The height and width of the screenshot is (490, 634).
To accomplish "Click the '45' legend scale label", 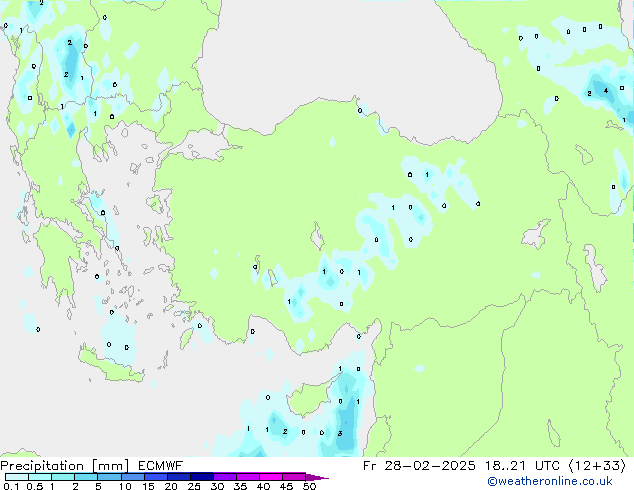I will pos(286,486).
